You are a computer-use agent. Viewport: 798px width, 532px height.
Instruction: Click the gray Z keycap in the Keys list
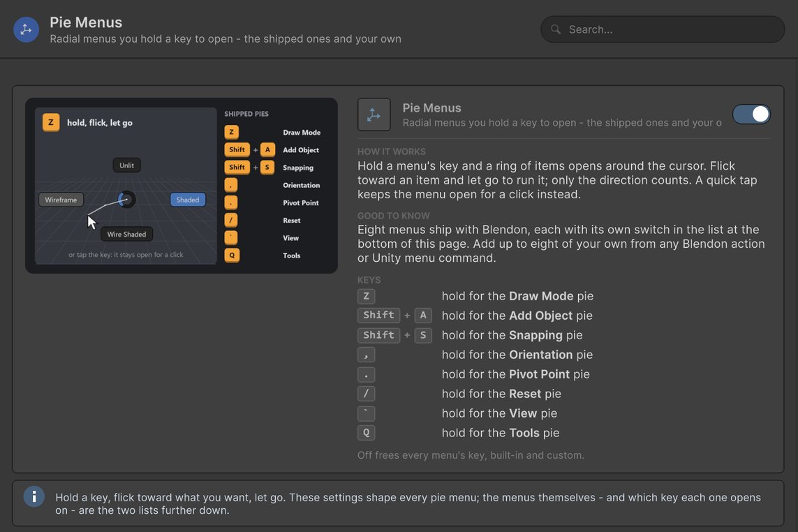pyautogui.click(x=367, y=296)
